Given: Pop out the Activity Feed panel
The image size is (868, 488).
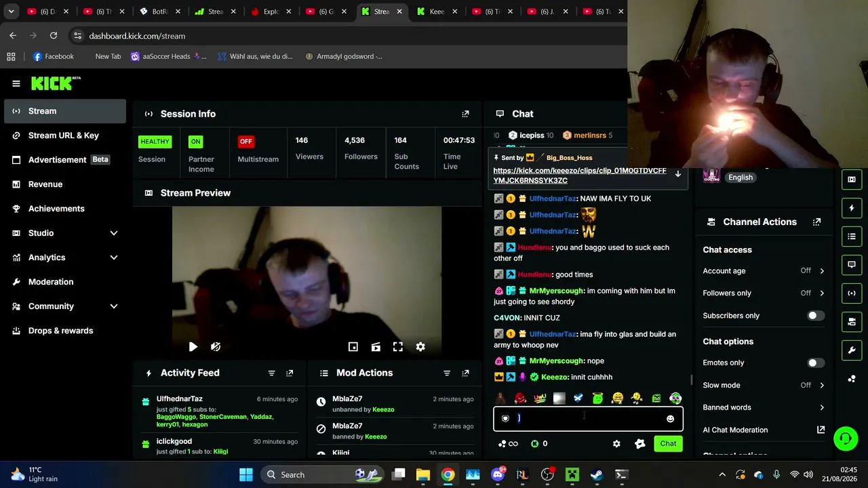Looking at the screenshot, I should (x=290, y=373).
